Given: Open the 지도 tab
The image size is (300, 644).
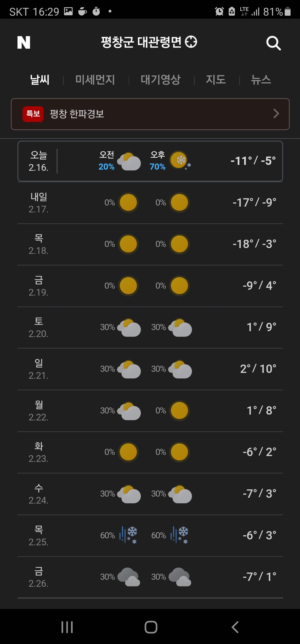Looking at the screenshot, I should 216,80.
